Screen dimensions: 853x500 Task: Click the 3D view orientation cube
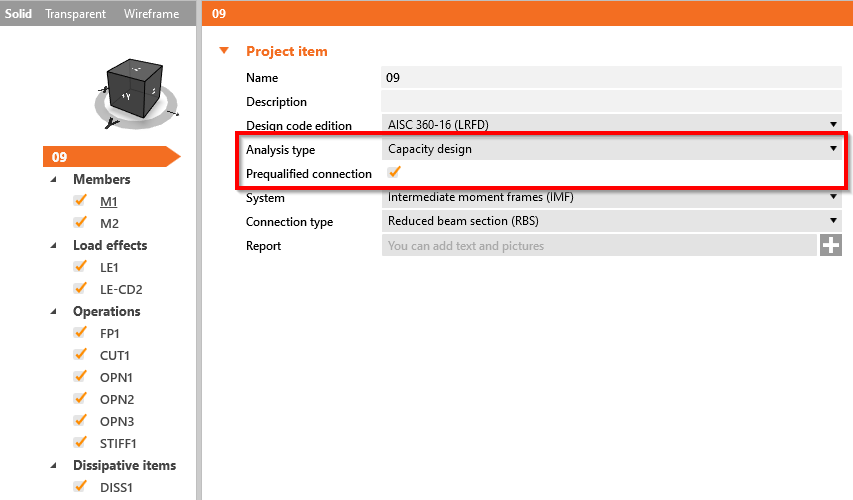coord(135,89)
